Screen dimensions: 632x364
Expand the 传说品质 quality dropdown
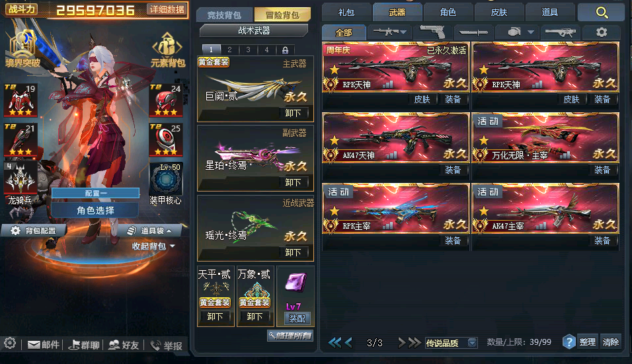click(472, 343)
